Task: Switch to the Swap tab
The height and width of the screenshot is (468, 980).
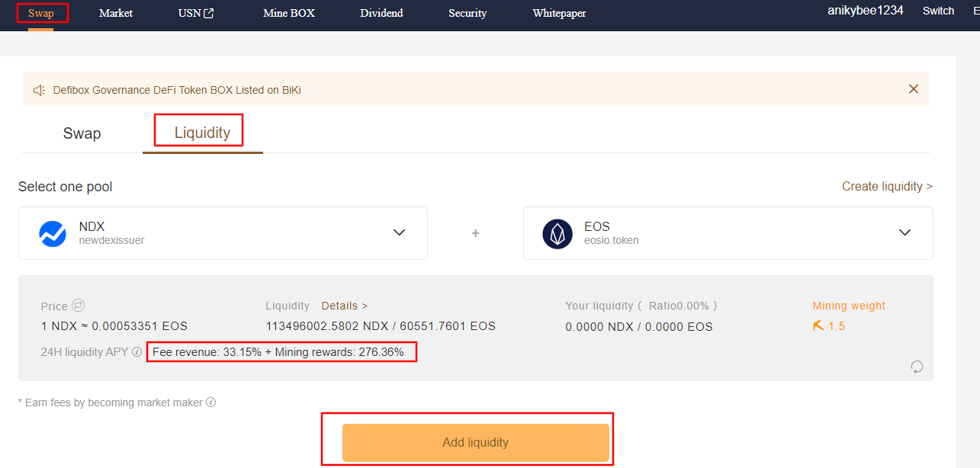Action: pos(82,133)
